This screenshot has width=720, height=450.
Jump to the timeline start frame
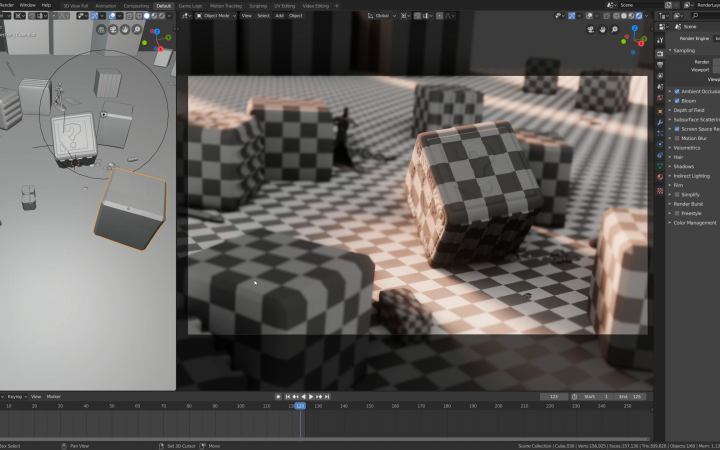[x=288, y=397]
